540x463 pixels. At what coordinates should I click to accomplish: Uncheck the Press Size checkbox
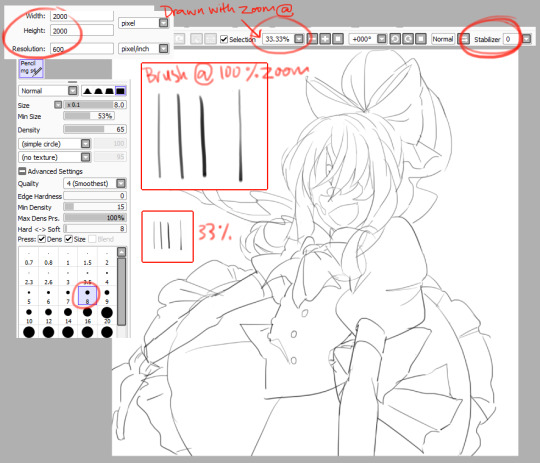(x=69, y=239)
